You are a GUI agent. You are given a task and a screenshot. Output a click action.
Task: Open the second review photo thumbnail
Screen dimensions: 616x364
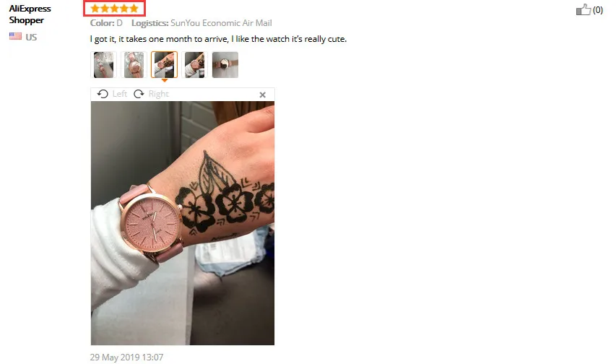[x=134, y=65]
